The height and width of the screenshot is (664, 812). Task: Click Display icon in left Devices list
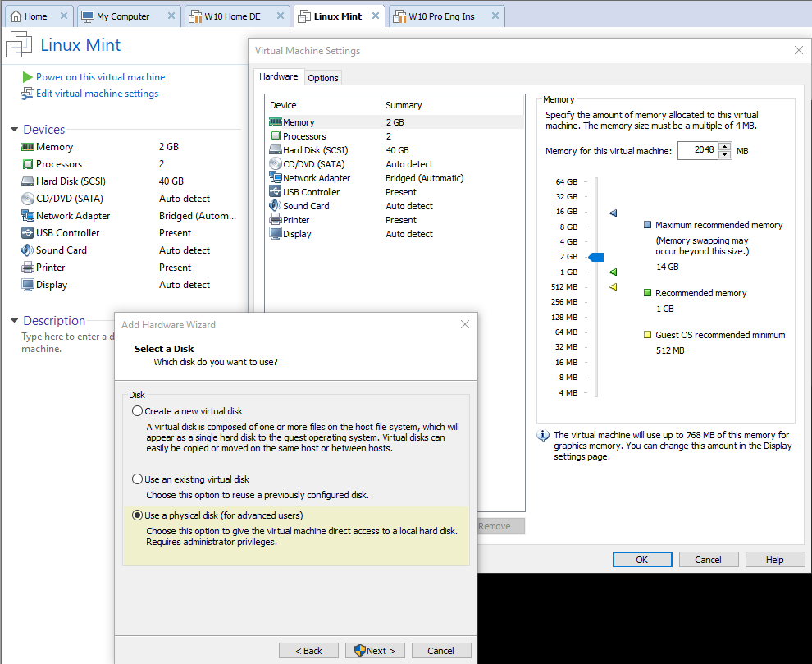click(x=27, y=285)
